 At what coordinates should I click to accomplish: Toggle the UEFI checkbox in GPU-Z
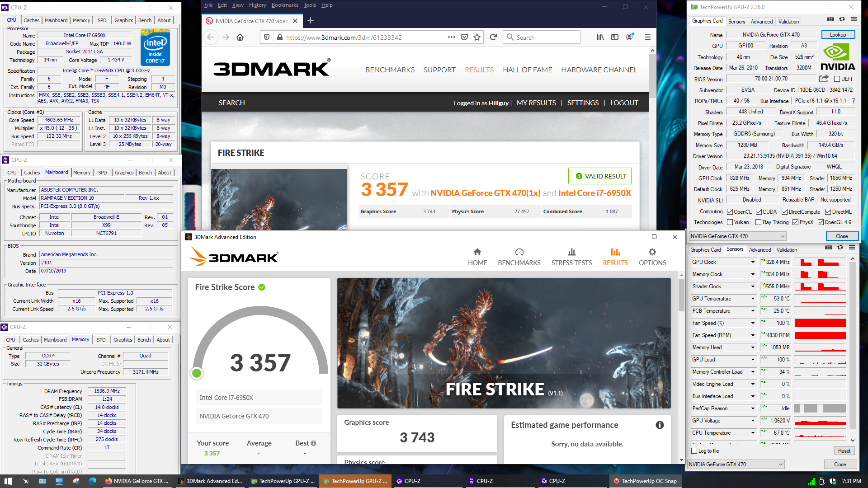point(837,79)
